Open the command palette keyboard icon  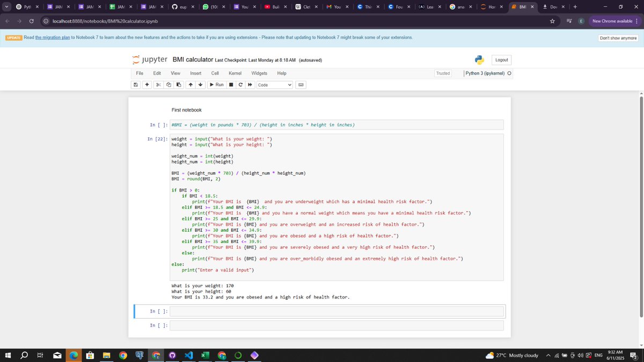[301, 85]
